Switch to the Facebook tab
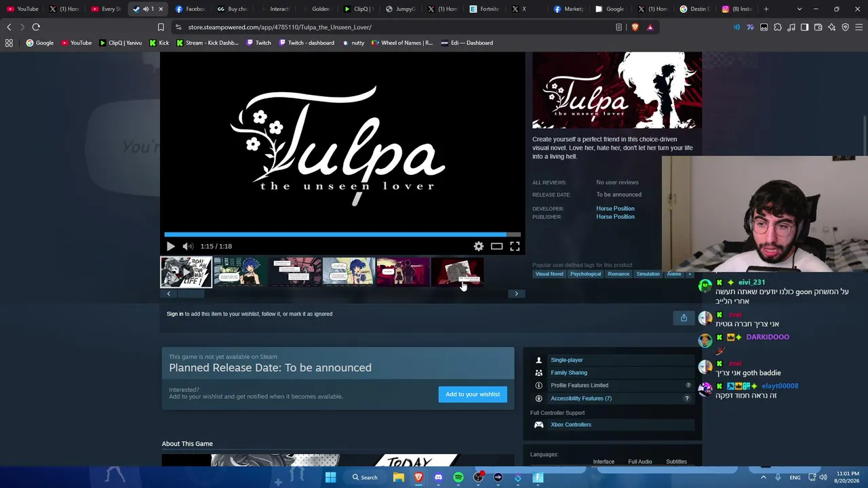The height and width of the screenshot is (488, 868). 190,9
